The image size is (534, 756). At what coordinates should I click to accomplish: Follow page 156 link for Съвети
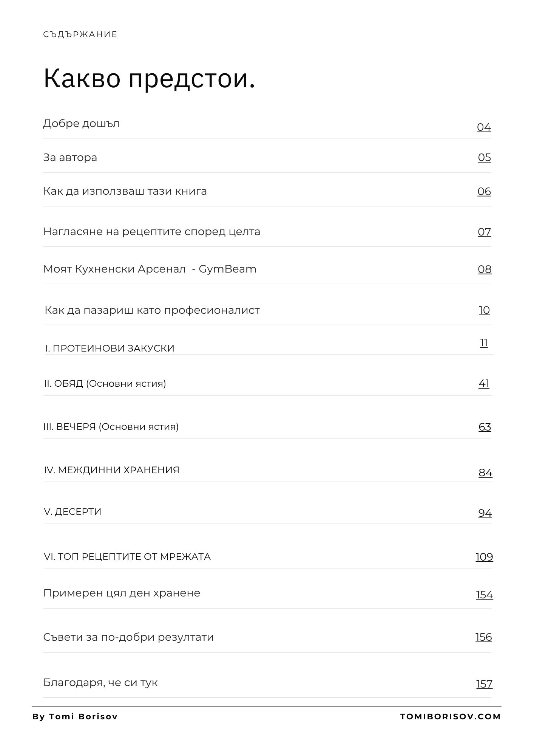tap(484, 637)
